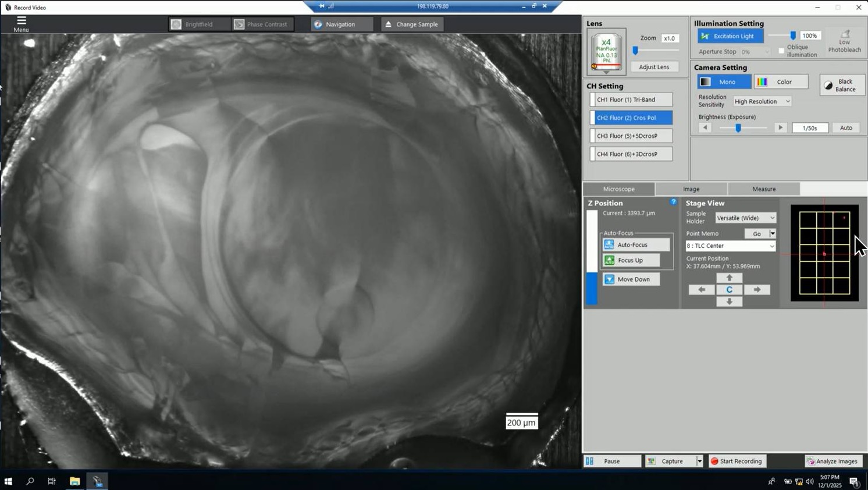868x490 pixels.
Task: Switch to the Measure tab
Action: coord(763,189)
